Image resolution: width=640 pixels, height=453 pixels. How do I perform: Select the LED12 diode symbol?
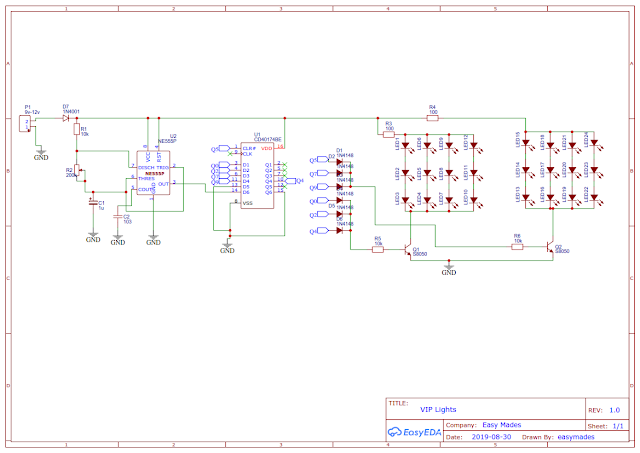coord(474,146)
